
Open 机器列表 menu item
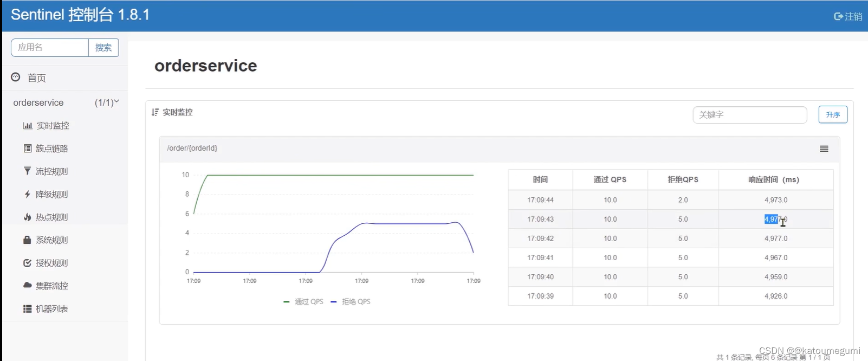pyautogui.click(x=52, y=308)
